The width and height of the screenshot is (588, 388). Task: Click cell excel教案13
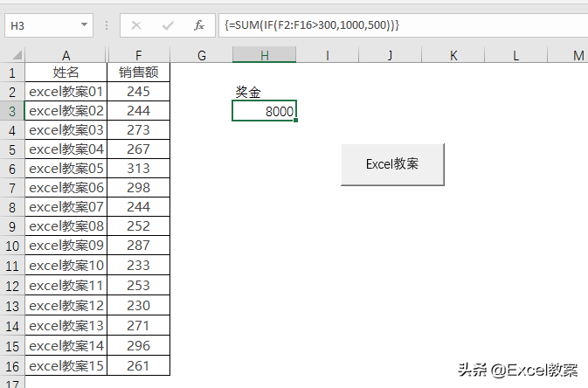point(66,326)
